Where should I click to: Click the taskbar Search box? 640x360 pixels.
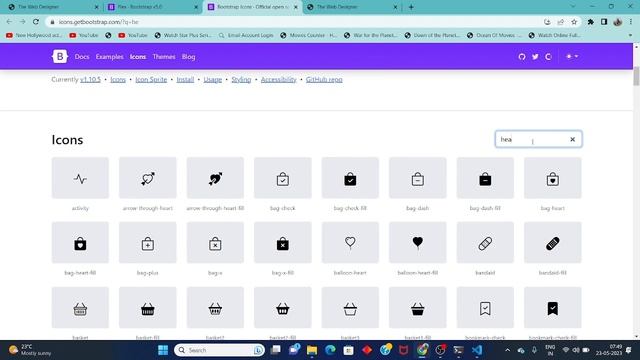tap(220, 350)
